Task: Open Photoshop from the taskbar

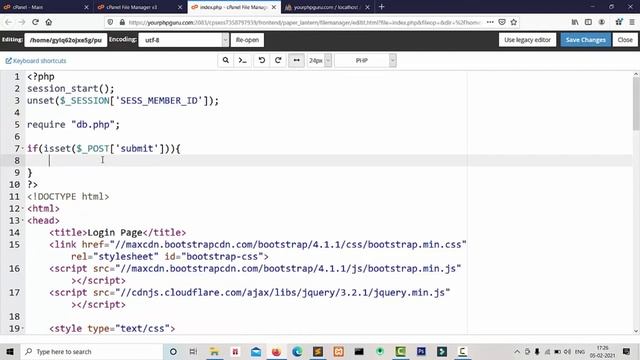Action: (421, 351)
